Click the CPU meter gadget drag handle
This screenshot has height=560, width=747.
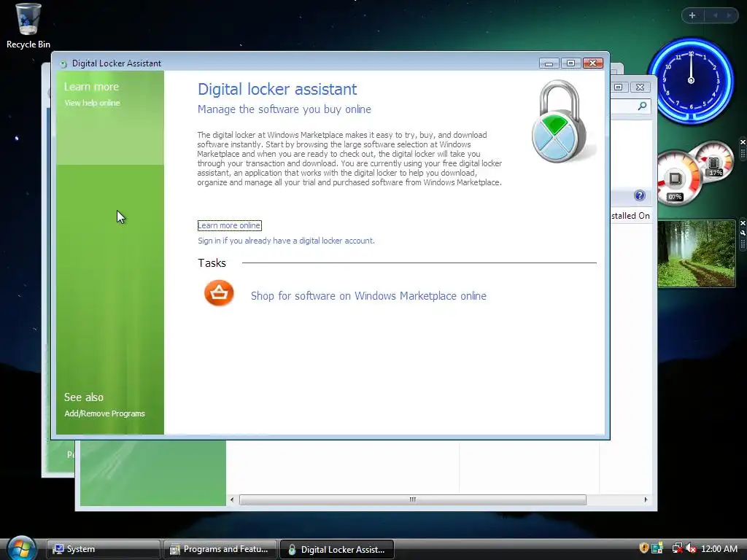[742, 153]
